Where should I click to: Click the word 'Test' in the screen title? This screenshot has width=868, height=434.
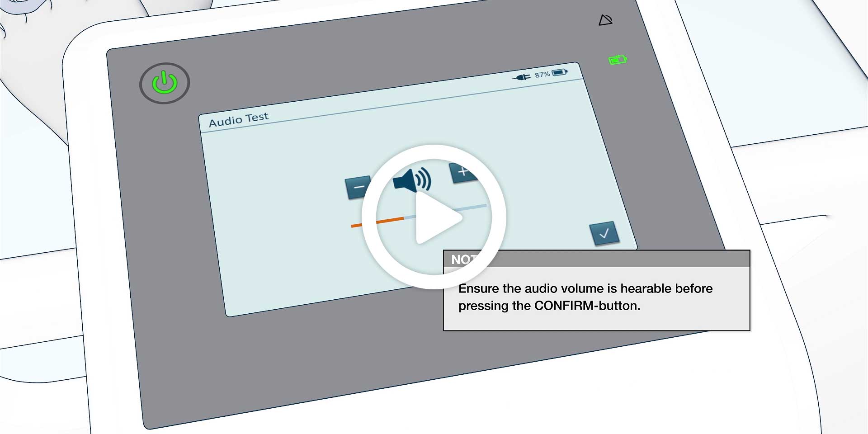[x=257, y=118]
